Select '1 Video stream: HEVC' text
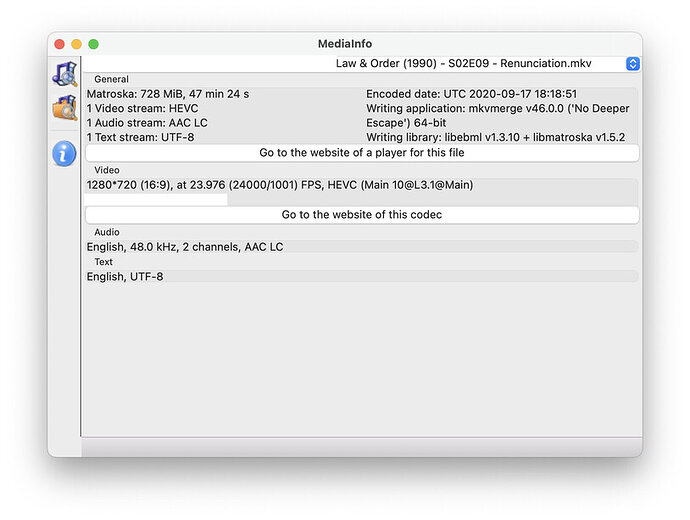Image resolution: width=690 pixels, height=520 pixels. 142,109
